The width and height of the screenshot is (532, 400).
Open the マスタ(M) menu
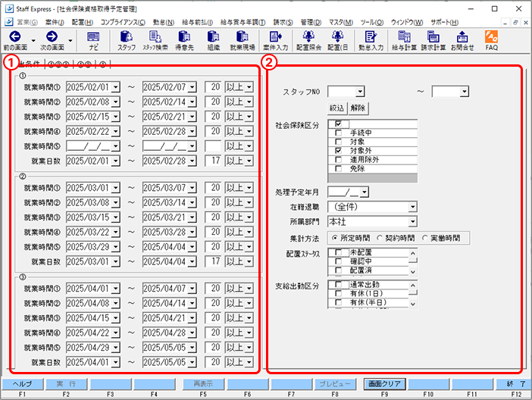tap(340, 23)
